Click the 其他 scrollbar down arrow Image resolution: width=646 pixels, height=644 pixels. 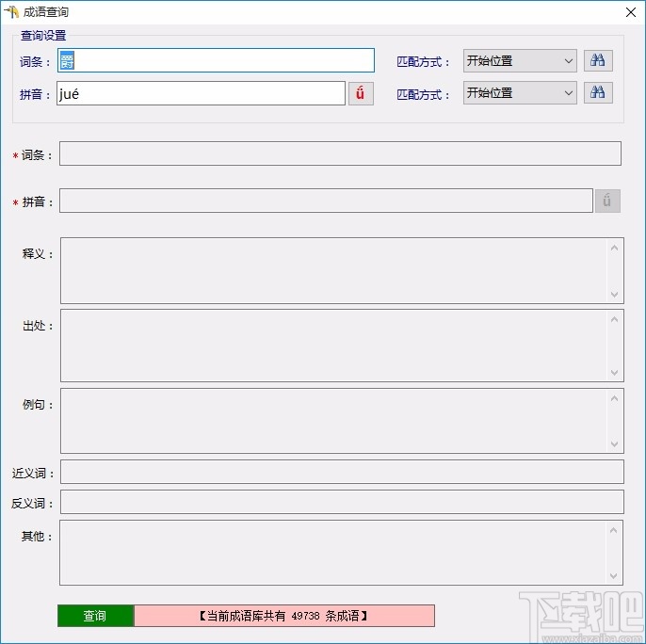[613, 575]
